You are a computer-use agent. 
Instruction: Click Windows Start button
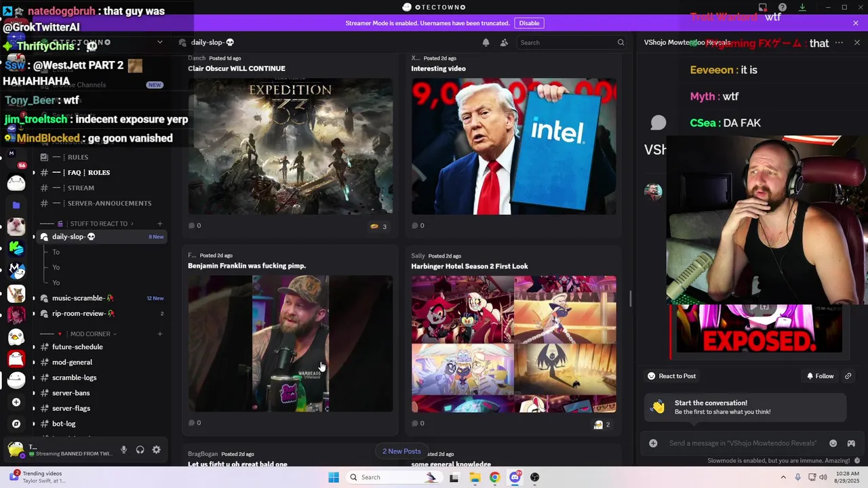pyautogui.click(x=334, y=477)
